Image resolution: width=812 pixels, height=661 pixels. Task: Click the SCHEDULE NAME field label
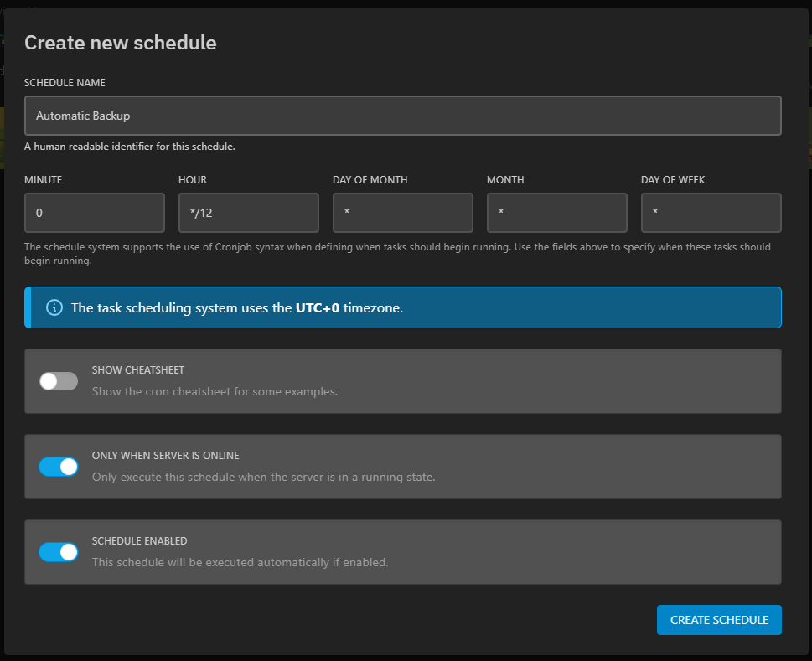pos(65,83)
